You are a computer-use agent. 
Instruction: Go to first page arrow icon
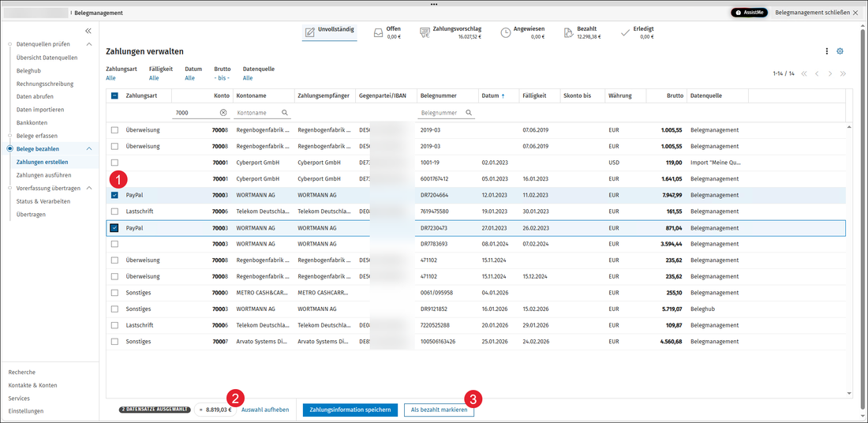pyautogui.click(x=804, y=73)
